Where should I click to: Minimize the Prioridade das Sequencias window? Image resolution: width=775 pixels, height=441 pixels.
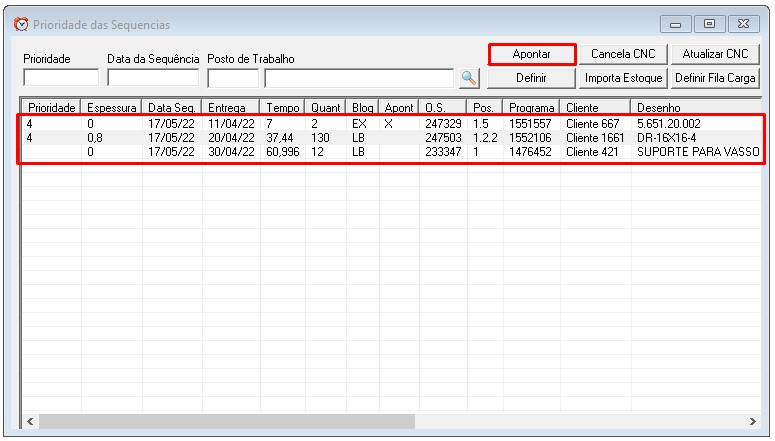coord(676,24)
